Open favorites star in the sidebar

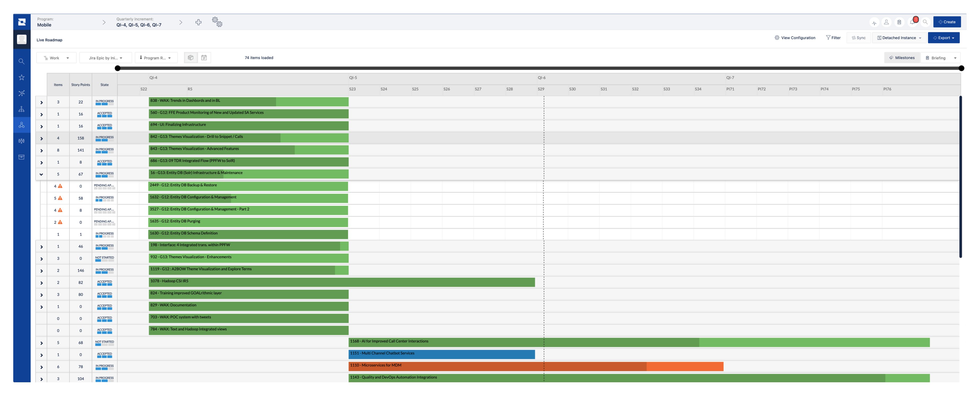(x=22, y=78)
